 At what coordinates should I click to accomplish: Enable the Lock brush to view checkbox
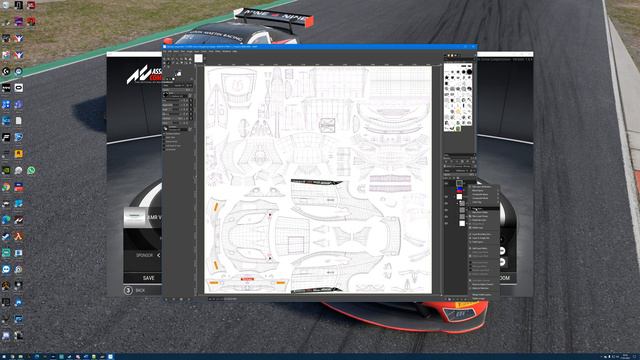tap(164, 146)
